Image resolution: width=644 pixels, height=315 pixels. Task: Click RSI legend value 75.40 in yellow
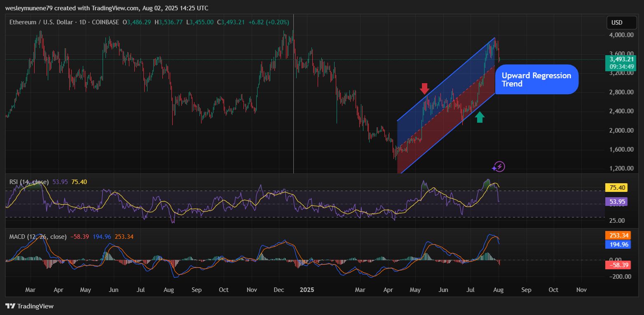coord(79,182)
